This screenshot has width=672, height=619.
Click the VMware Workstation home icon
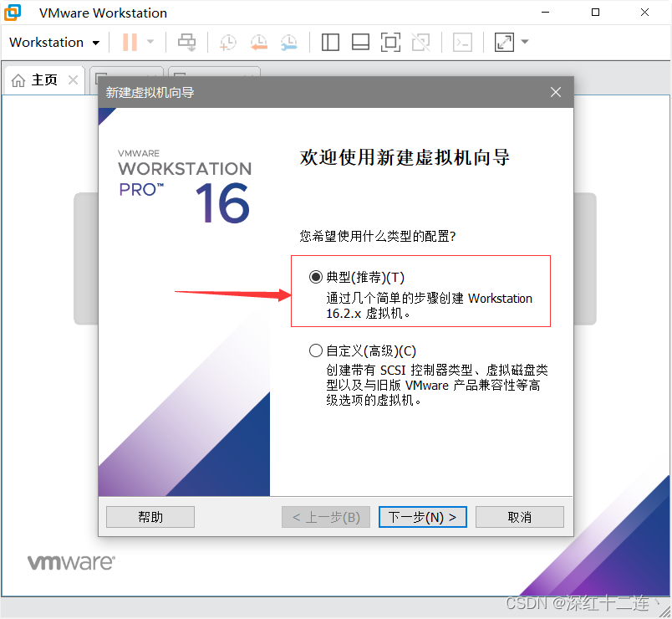coord(14,13)
